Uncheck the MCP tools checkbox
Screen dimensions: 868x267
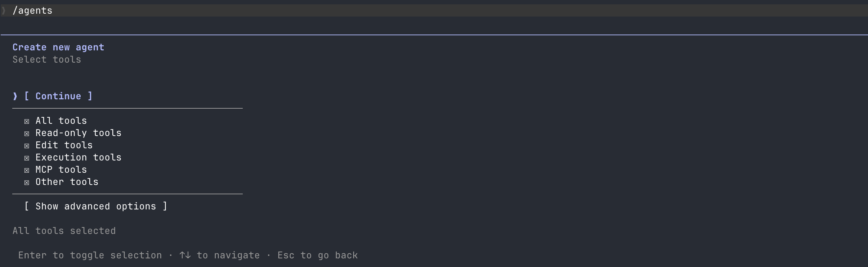click(x=27, y=170)
